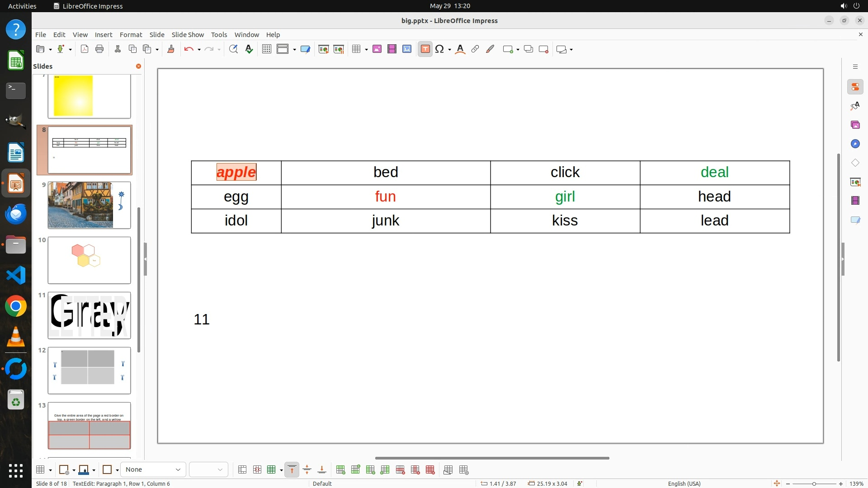Click the Merge Cells icon
Image resolution: width=868 pixels, height=488 pixels.
(242, 470)
